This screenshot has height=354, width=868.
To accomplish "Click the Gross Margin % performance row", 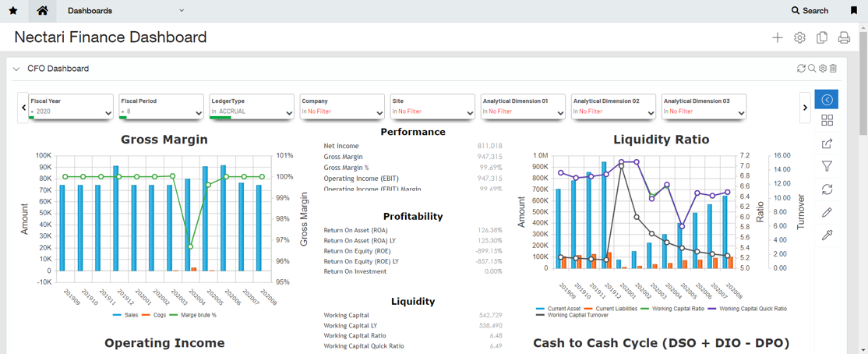I will (413, 168).
